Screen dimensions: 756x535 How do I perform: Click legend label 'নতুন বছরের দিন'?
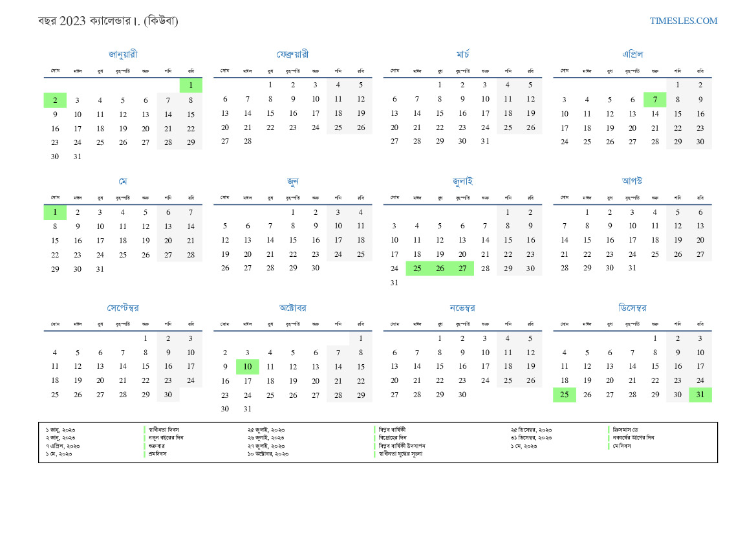(166, 437)
